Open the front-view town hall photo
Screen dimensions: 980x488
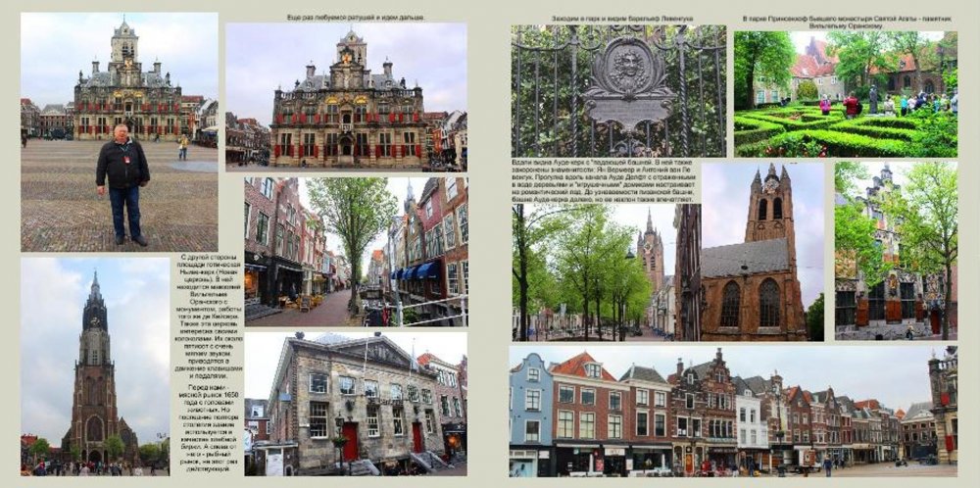pyautogui.click(x=346, y=96)
